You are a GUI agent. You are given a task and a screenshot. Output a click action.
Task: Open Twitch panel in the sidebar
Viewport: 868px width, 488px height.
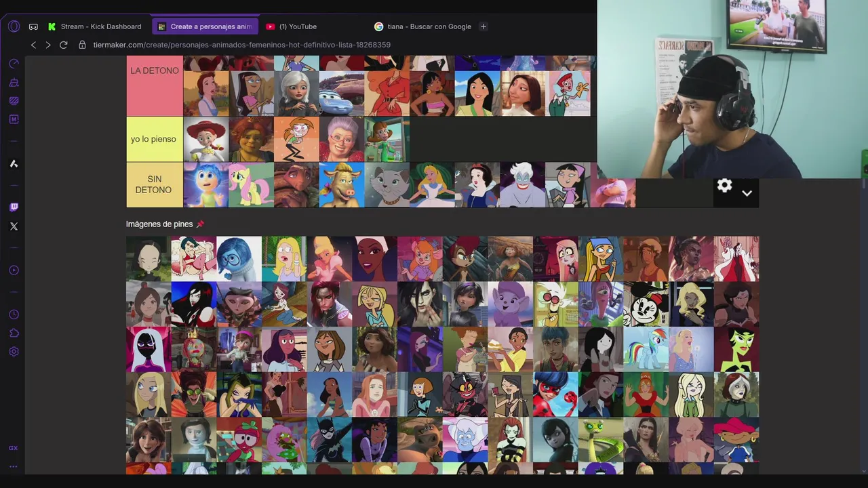(x=14, y=207)
